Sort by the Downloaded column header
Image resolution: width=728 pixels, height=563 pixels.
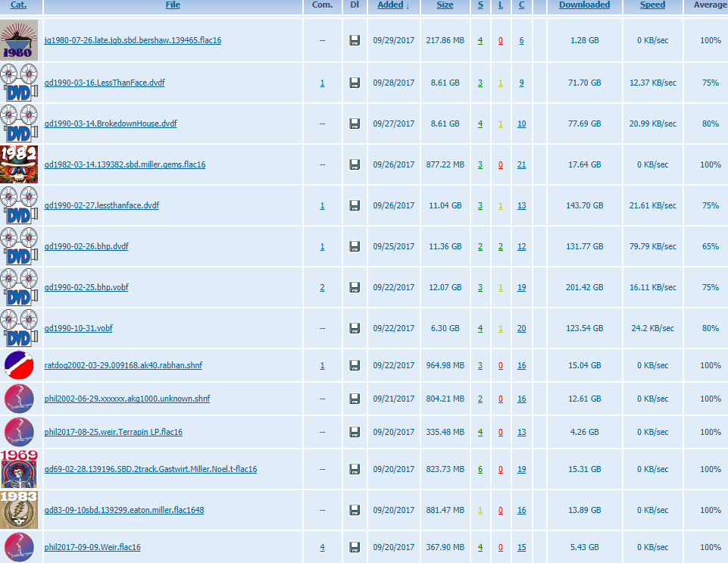click(585, 5)
